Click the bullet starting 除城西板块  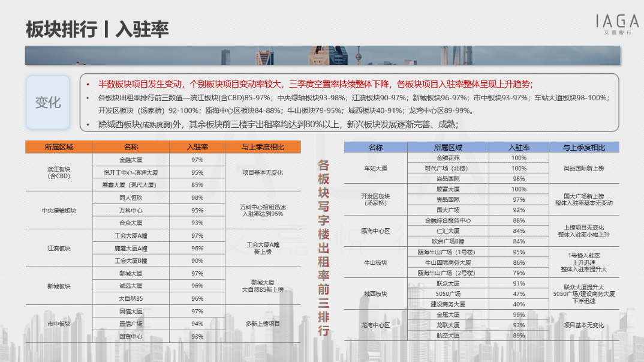[x=278, y=124]
